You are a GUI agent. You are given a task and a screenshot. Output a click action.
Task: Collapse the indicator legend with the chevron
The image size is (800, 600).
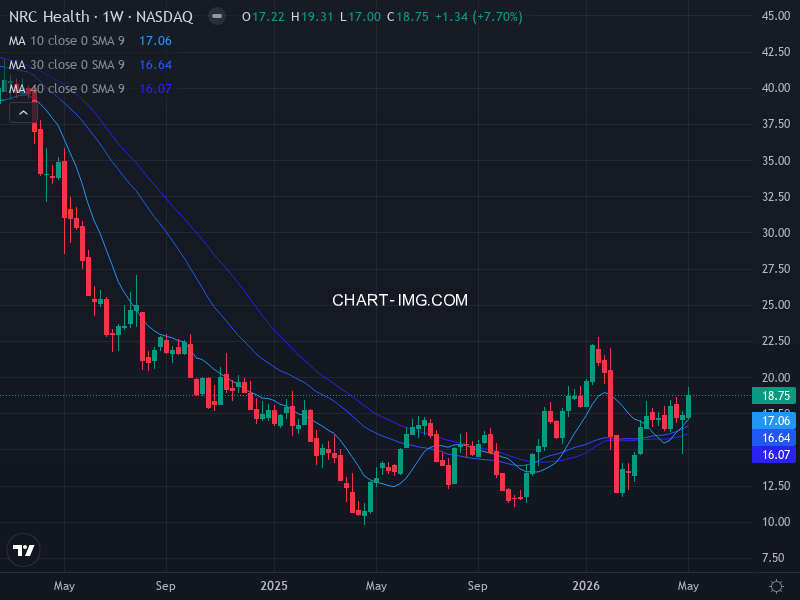click(x=23, y=113)
